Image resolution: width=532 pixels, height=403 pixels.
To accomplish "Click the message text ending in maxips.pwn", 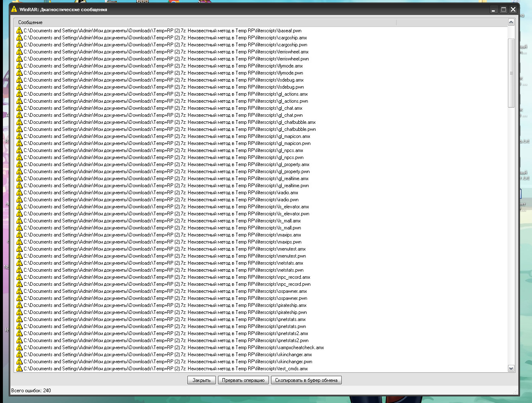I will (162, 242).
